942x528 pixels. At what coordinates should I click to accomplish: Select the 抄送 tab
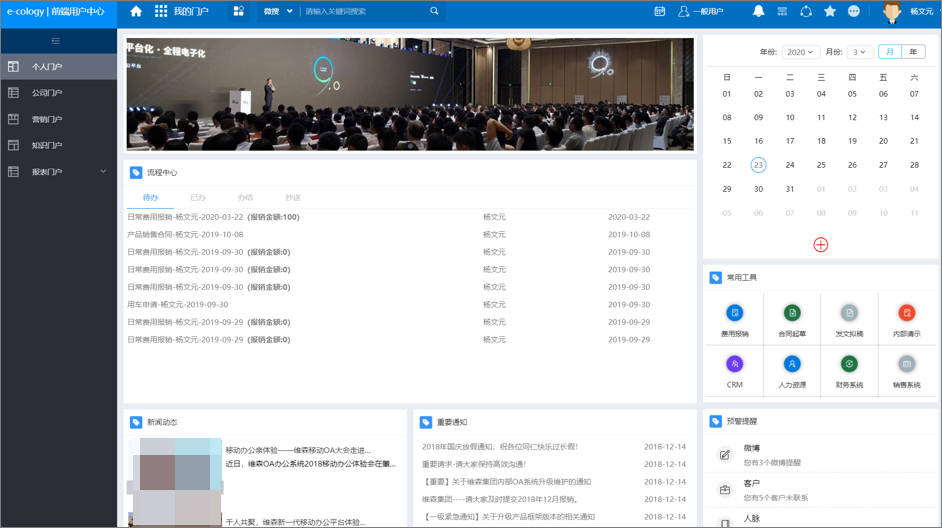[x=293, y=198]
